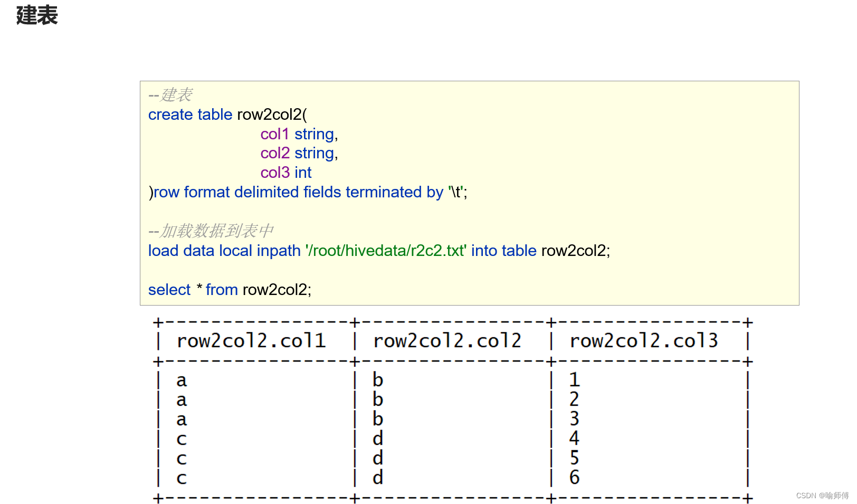Click col1 'c' in row with 4
This screenshot has height=504, width=857.
click(182, 439)
